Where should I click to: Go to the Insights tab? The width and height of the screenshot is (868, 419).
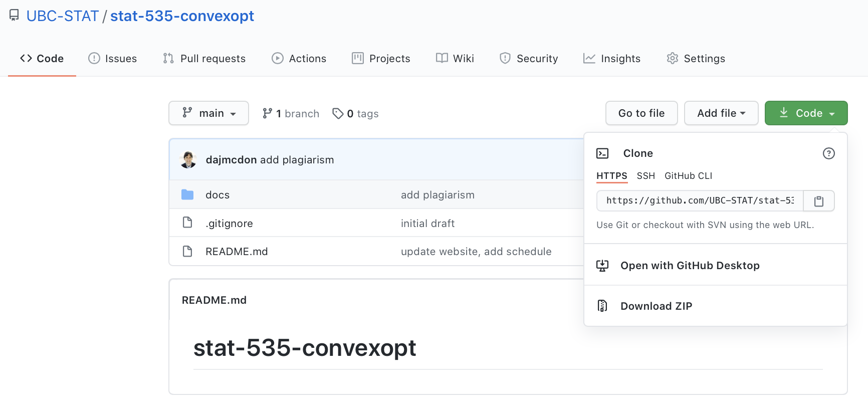coord(612,59)
